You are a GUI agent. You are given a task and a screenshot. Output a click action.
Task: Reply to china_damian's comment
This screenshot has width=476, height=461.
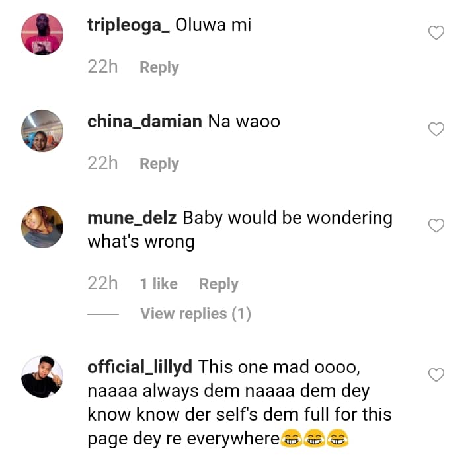click(159, 164)
